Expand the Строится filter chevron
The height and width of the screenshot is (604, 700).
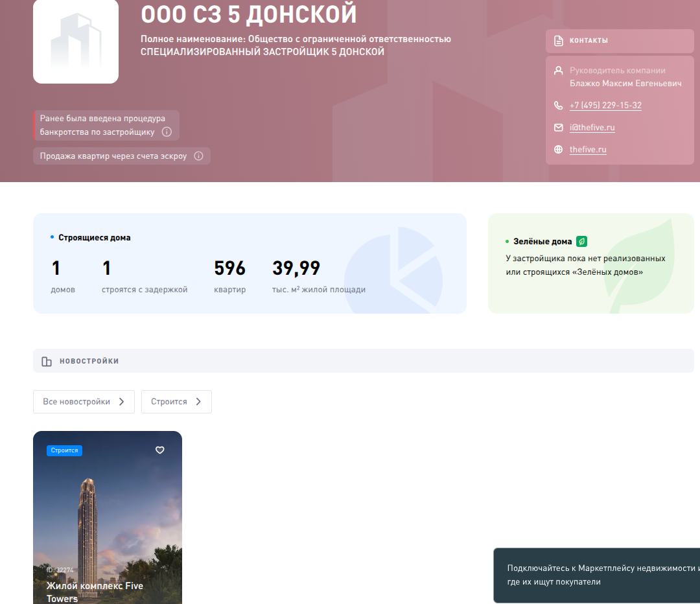click(198, 402)
